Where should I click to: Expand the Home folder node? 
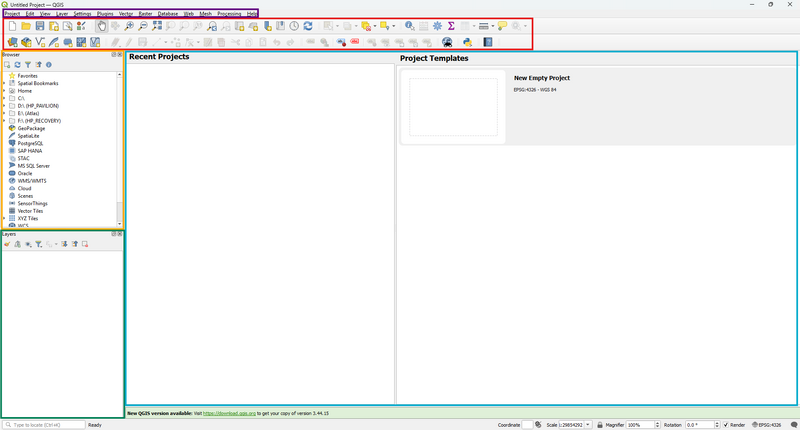5,91
